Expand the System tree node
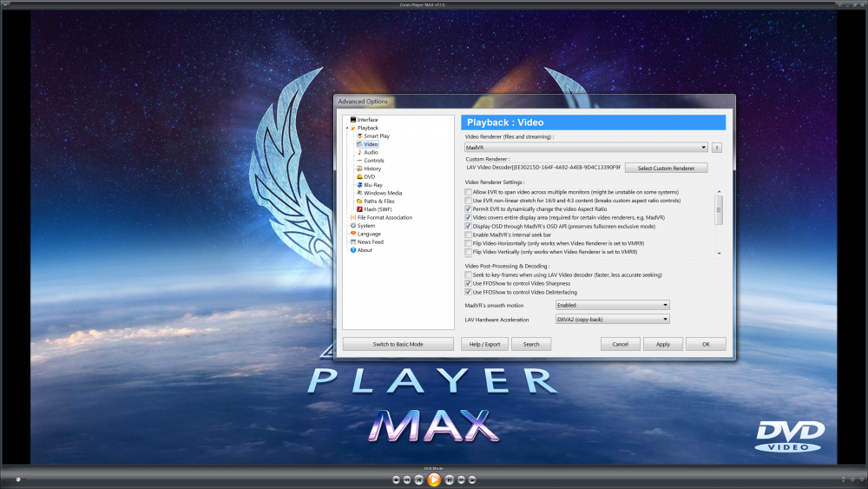Screen dimensions: 868x489 [347, 226]
